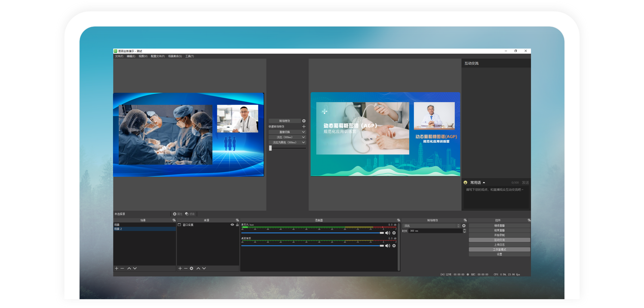This screenshot has height=308, width=644.
Task: Remove selected source with minus icon
Action: point(186,268)
